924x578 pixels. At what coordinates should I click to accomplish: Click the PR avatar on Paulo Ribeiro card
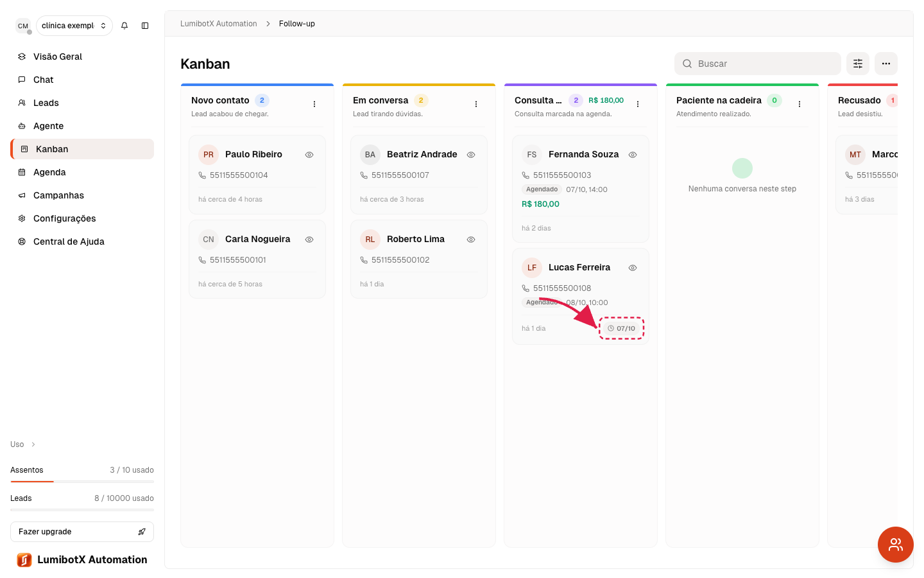(x=209, y=155)
